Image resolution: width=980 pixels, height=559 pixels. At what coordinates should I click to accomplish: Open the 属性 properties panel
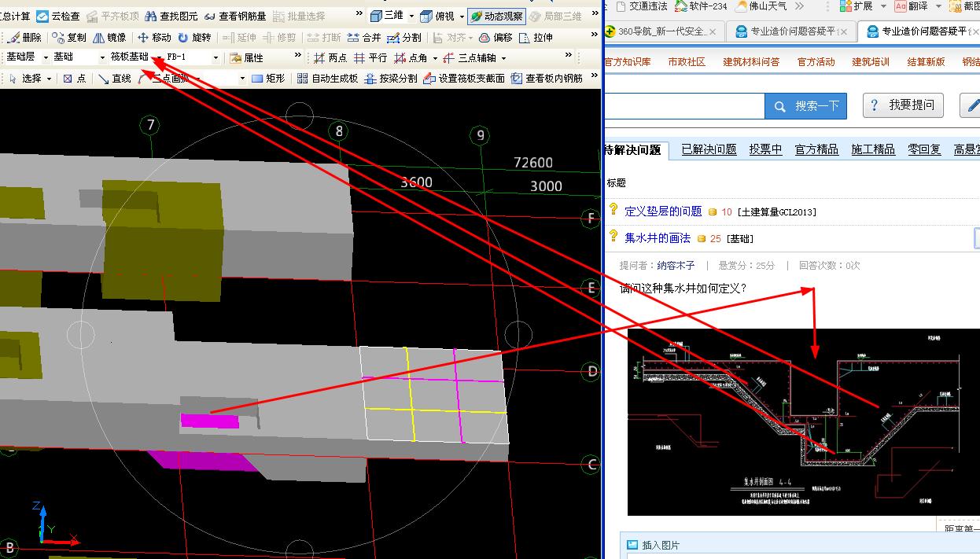pos(246,57)
